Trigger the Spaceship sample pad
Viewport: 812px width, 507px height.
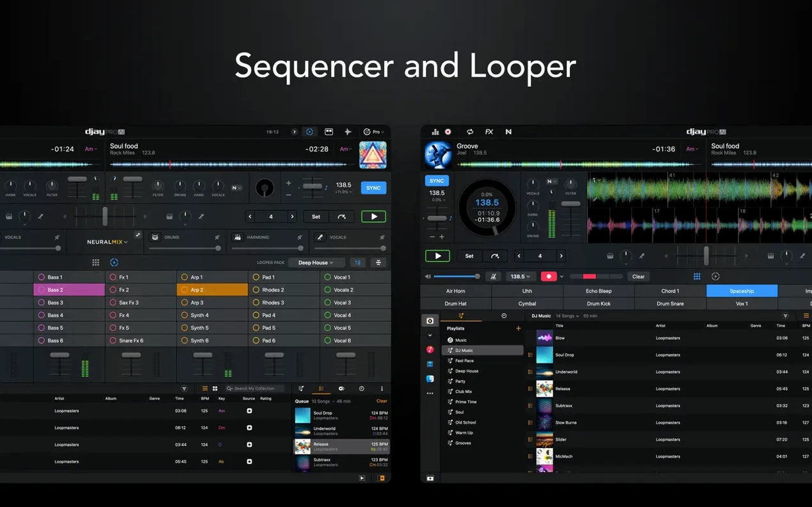(742, 291)
